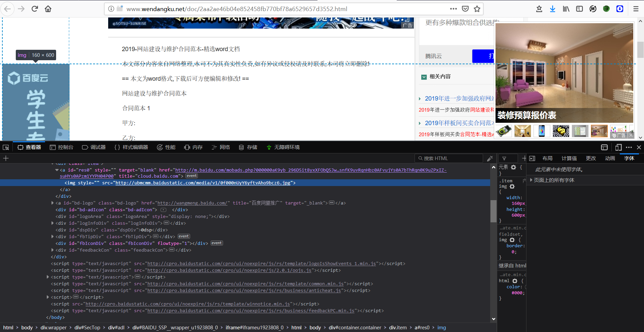Open the 动画 animations sidebar tab
The width and height of the screenshot is (644, 332).
click(610, 158)
